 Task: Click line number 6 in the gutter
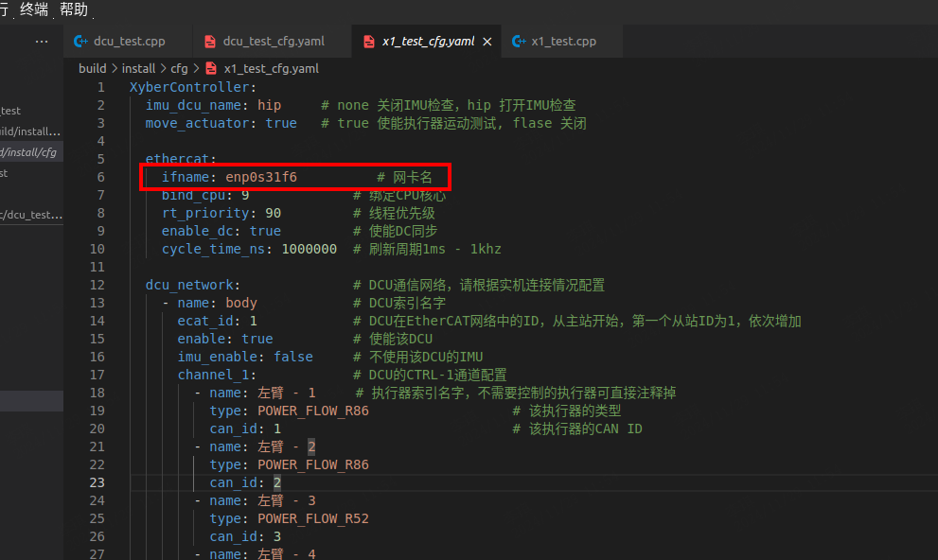coord(100,177)
